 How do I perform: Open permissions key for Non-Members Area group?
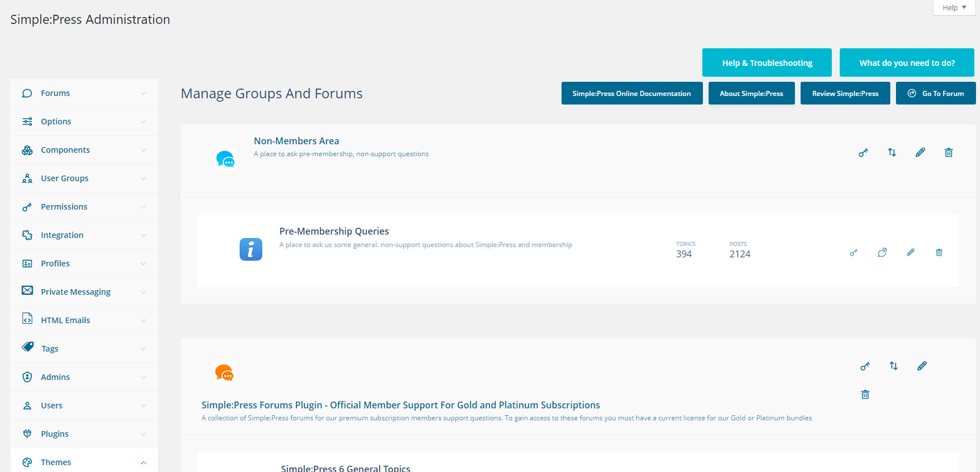click(863, 152)
